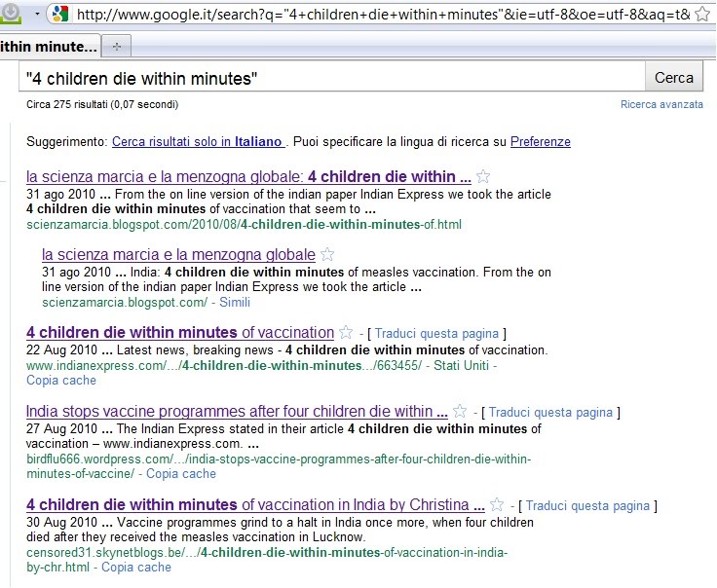This screenshot has height=588, width=717.
Task: Open the Preferenze link
Action: click(x=541, y=141)
